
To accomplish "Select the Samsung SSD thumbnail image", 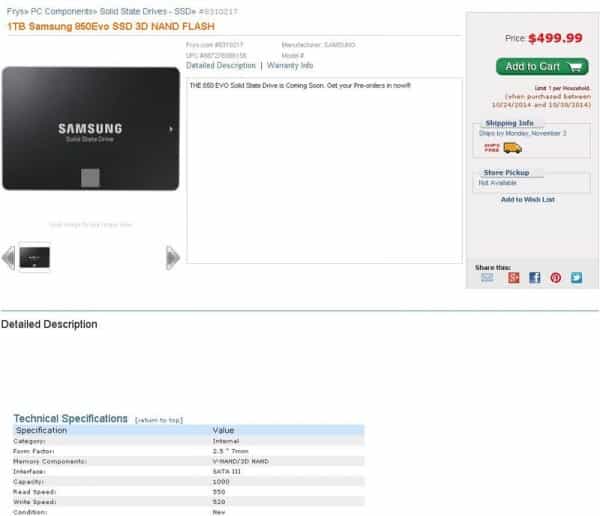I will [x=34, y=257].
